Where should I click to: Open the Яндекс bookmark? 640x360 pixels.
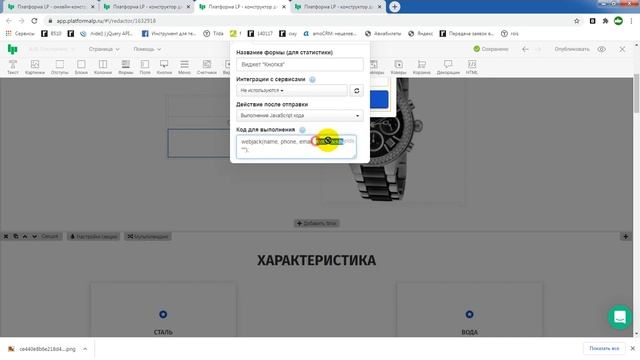pos(420,33)
